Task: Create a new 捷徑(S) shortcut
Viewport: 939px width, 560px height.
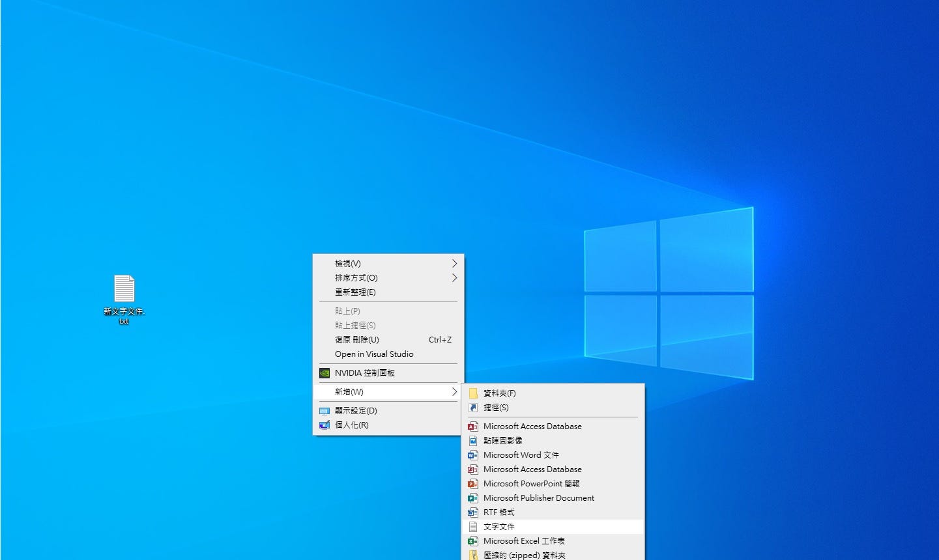Action: click(553, 408)
